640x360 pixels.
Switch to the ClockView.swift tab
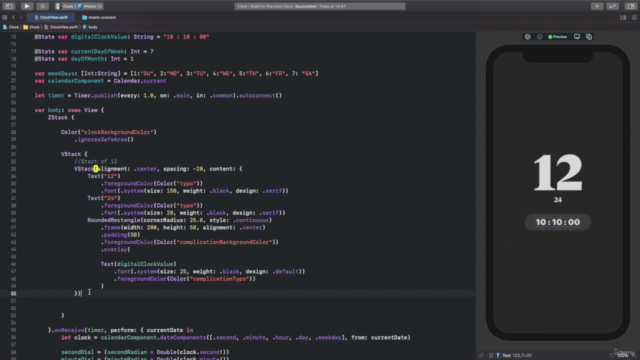(x=51, y=18)
